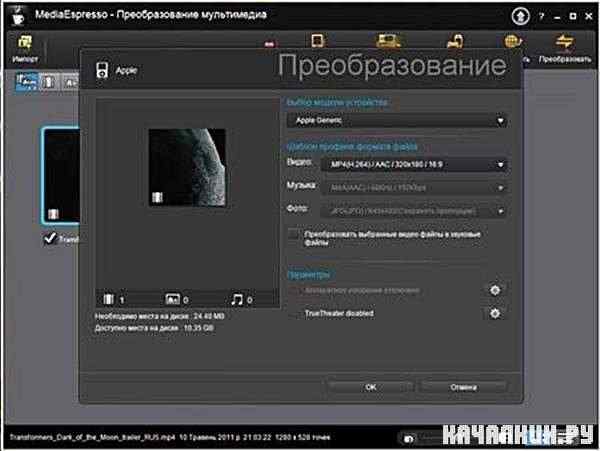The image size is (600, 451).
Task: Select the video thumbnail in main window
Action: point(61,176)
